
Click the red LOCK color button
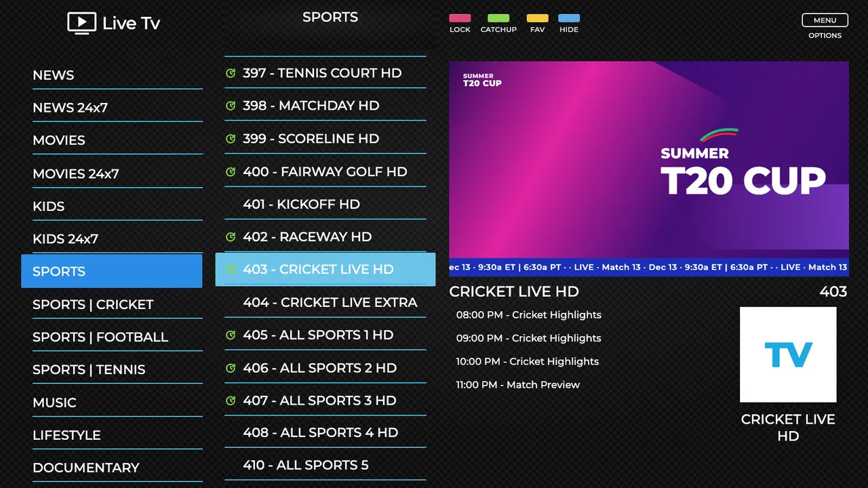[x=460, y=18]
